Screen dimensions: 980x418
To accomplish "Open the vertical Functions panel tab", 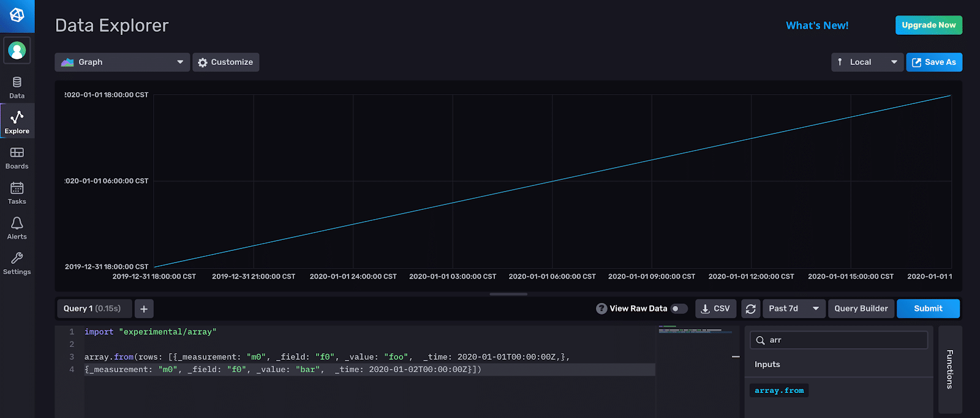I will (x=950, y=369).
